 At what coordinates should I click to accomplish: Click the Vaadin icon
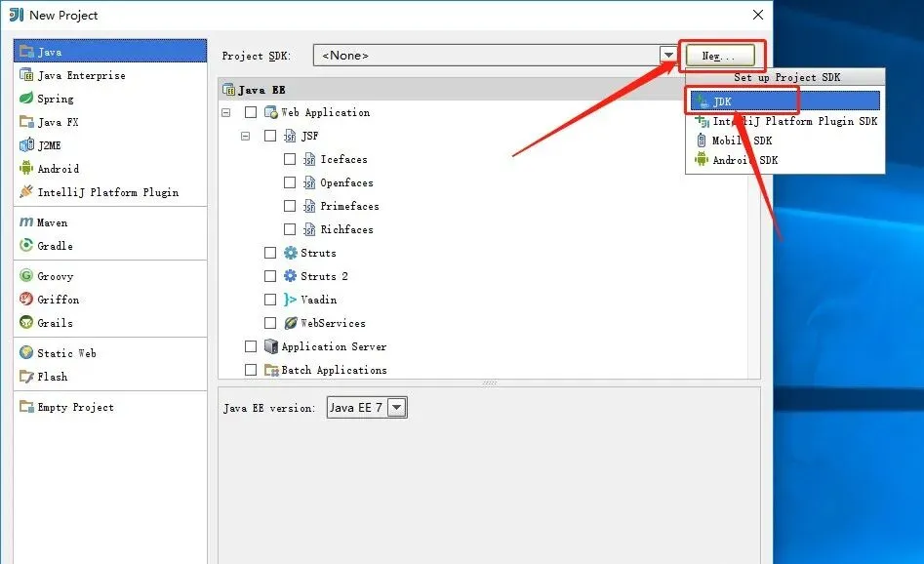pos(290,300)
